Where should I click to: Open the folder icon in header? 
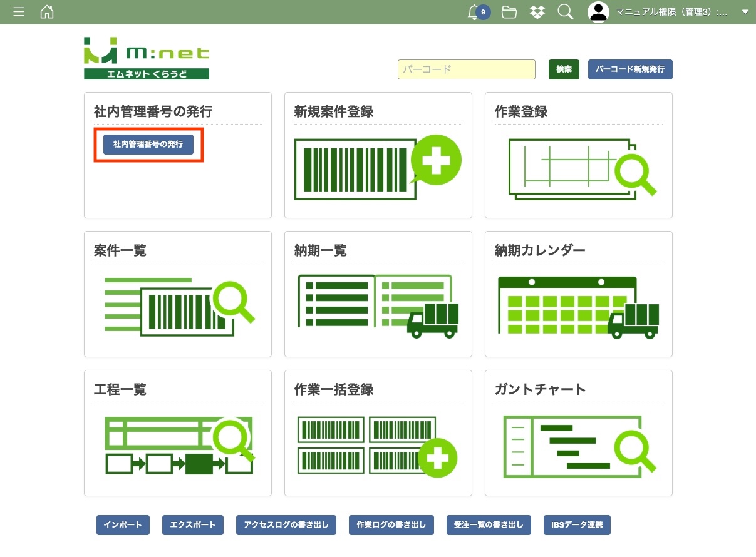(509, 12)
